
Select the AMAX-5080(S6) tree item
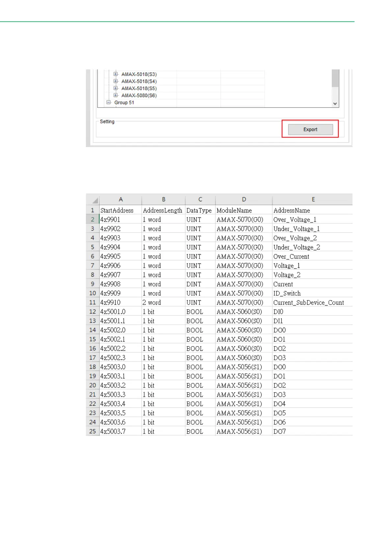click(139, 95)
